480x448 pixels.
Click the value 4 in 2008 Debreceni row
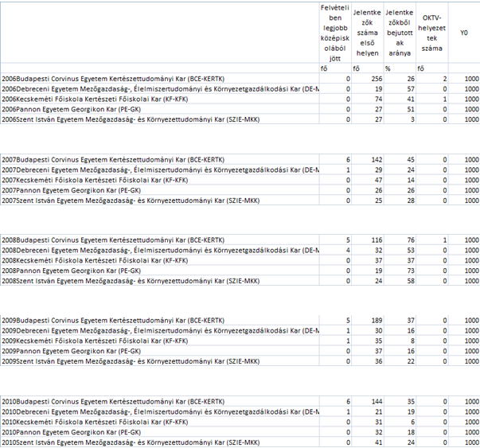[x=335, y=250]
